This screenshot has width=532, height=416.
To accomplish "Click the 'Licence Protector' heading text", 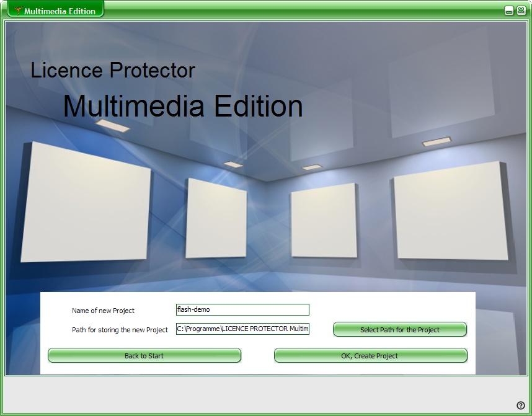I will (x=113, y=71).
